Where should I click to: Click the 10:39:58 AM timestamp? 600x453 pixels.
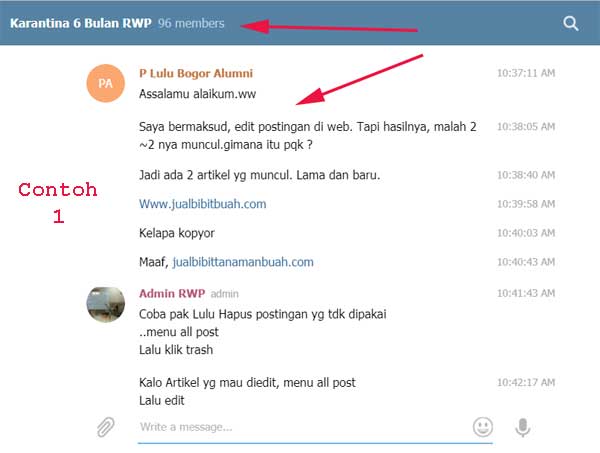(x=526, y=204)
